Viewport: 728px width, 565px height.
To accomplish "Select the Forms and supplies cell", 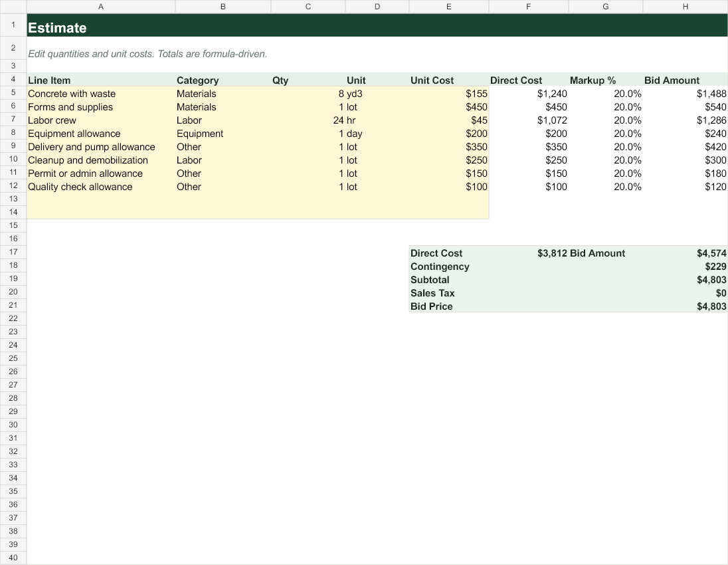I will (x=101, y=107).
